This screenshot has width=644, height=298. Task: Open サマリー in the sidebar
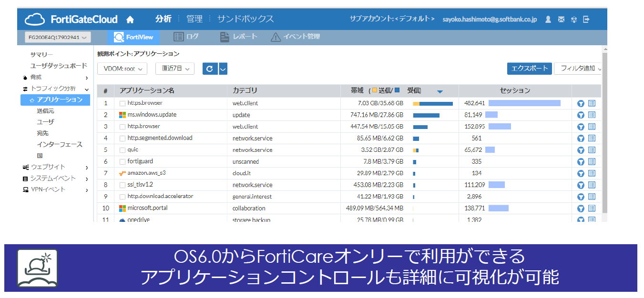pos(42,55)
